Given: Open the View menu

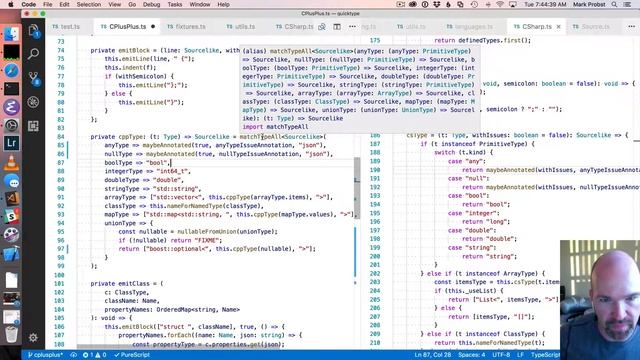Looking at the screenshot, I should coord(115,4).
